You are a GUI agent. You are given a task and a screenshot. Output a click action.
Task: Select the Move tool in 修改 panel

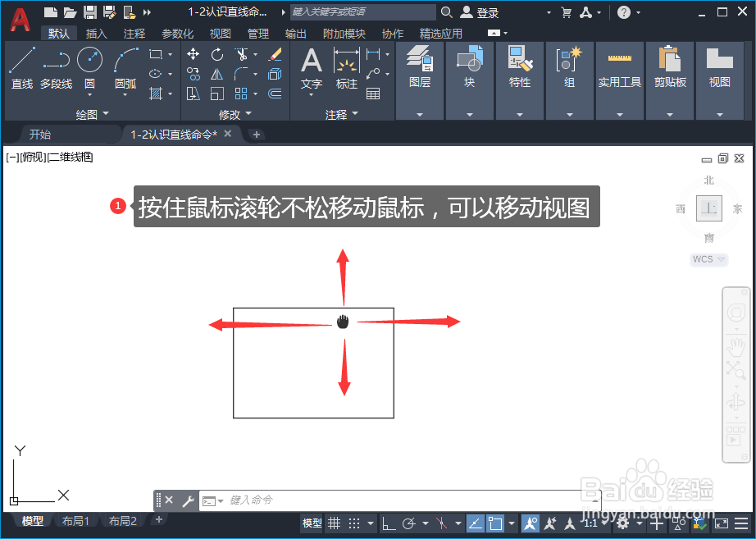[x=194, y=54]
